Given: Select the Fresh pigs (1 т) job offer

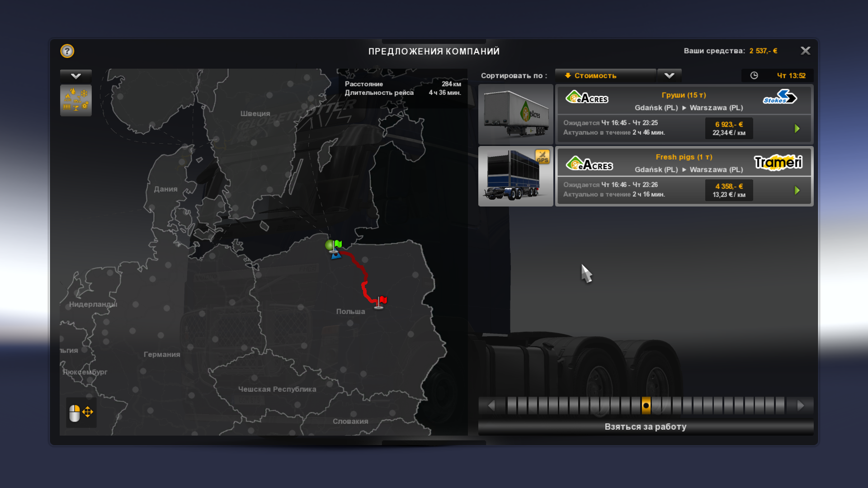Looking at the screenshot, I should click(x=684, y=162).
